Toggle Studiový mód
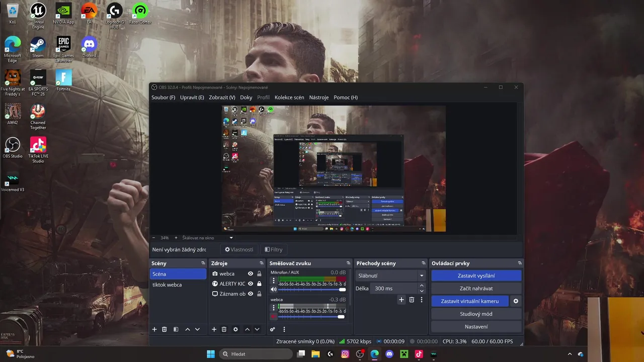Viewport: 644px width, 362px height. [x=476, y=314]
